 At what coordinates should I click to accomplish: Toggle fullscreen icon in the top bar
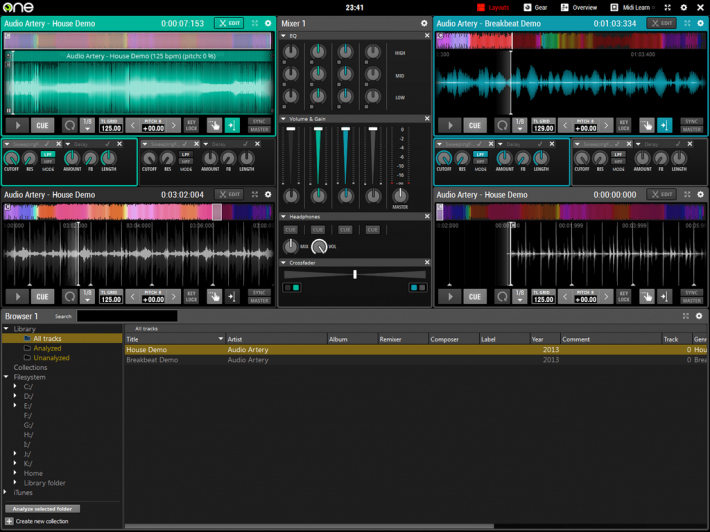point(667,7)
